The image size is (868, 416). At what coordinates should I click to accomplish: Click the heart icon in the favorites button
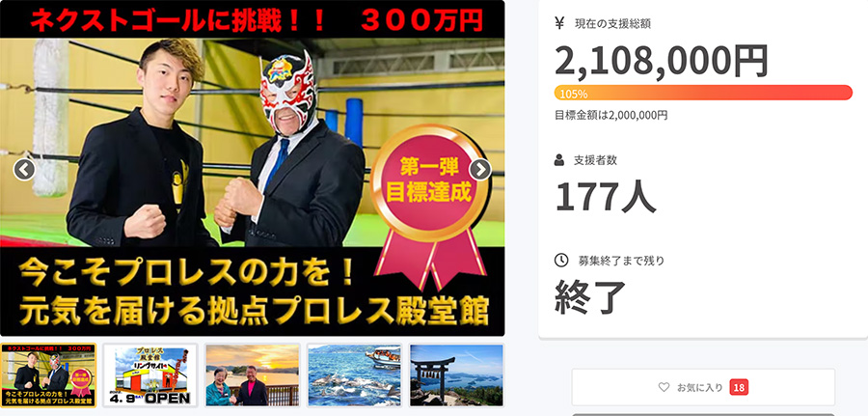(x=664, y=387)
